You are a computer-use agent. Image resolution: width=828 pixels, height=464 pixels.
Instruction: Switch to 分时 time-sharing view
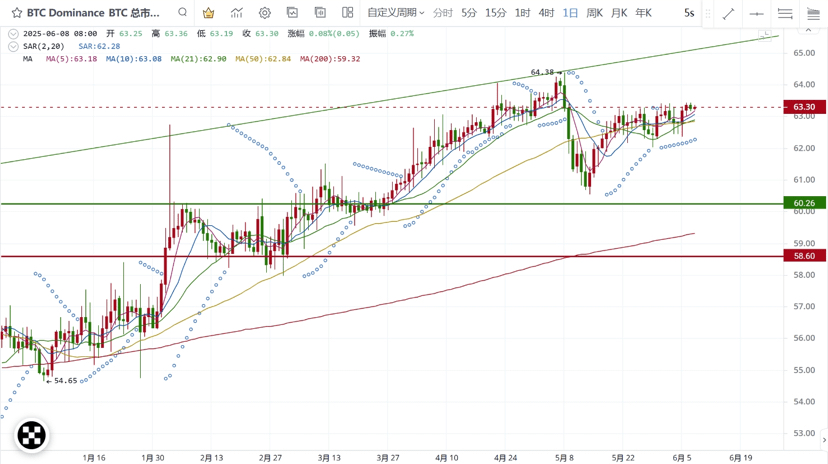(x=443, y=13)
